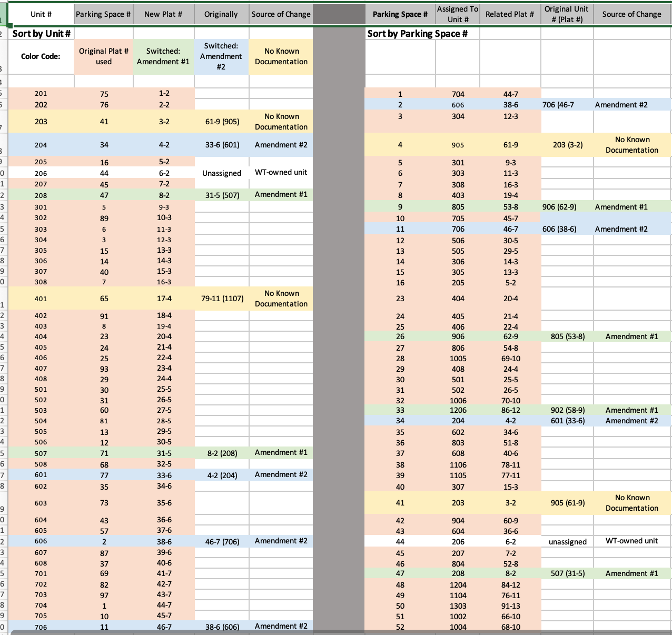Click the pink "Original Plat # used" legend cell
The height and width of the screenshot is (635, 672).
104,56
